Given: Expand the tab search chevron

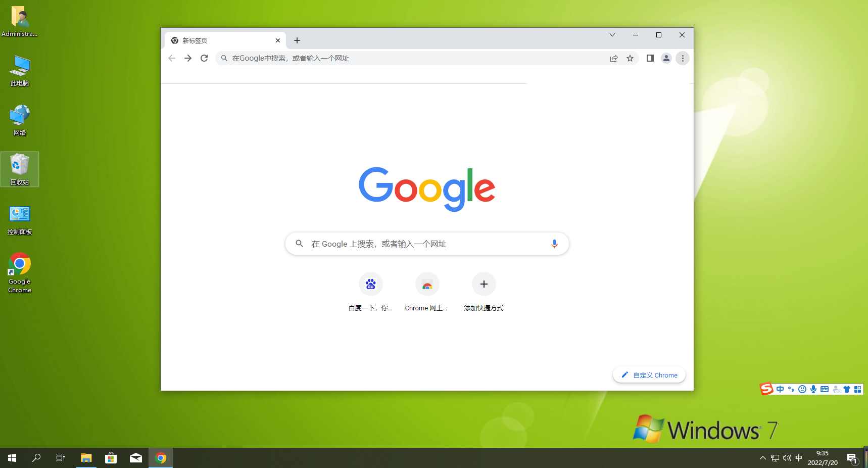Looking at the screenshot, I should 612,35.
